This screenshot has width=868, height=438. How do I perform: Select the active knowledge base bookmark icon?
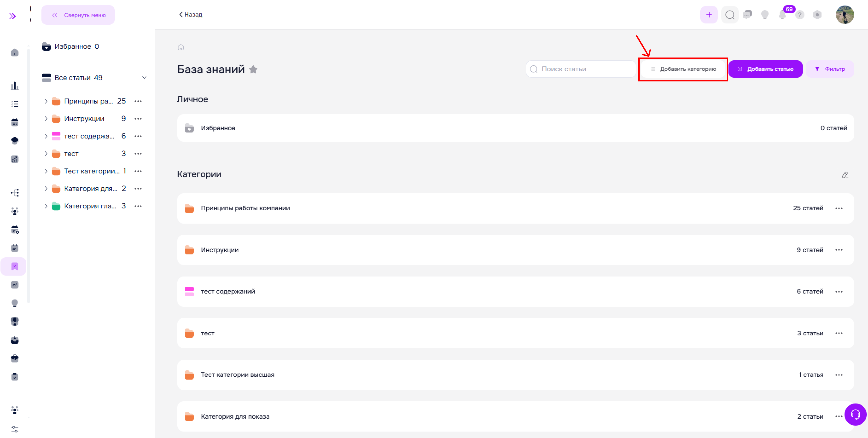coord(15,266)
